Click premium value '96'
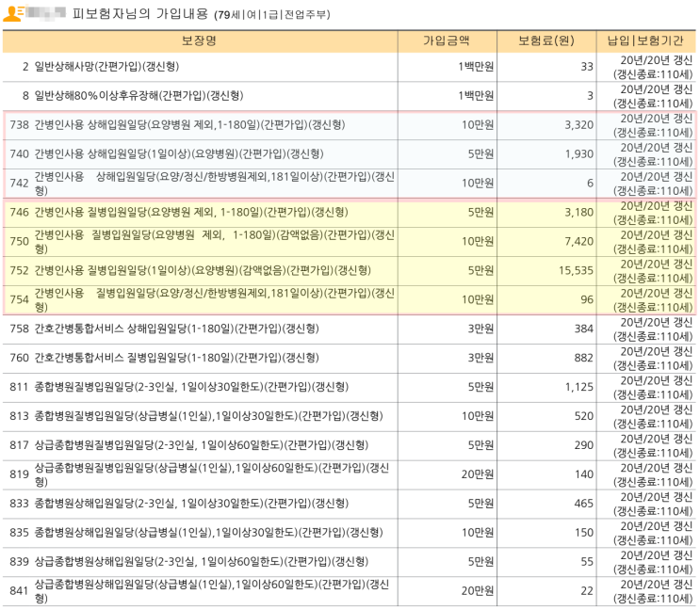700x610 pixels. (587, 299)
